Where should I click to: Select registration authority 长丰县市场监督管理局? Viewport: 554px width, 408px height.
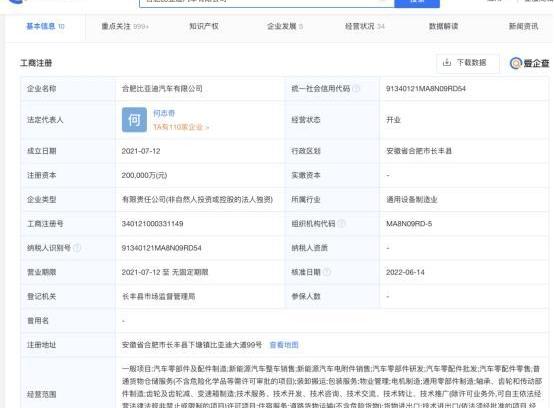[158, 296]
